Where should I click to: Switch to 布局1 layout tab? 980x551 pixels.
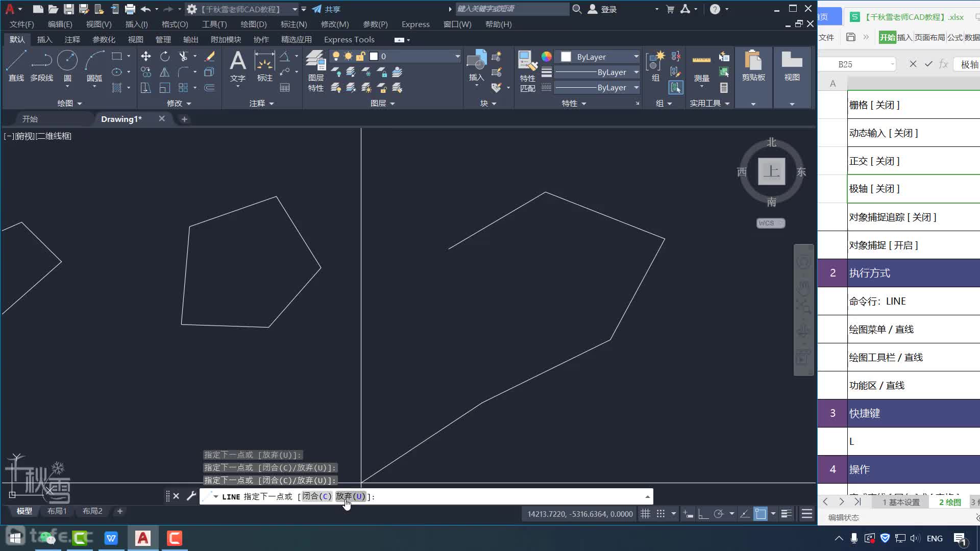[57, 511]
